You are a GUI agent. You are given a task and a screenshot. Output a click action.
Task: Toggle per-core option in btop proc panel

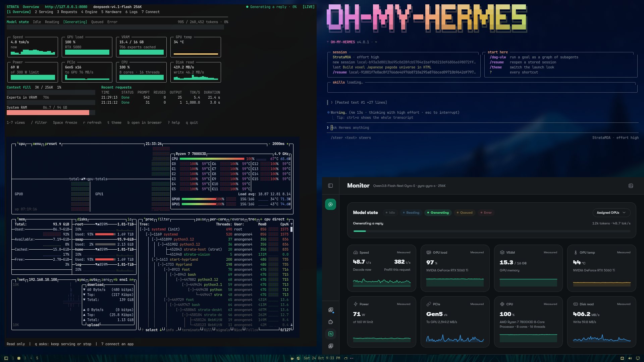pyautogui.click(x=218, y=219)
